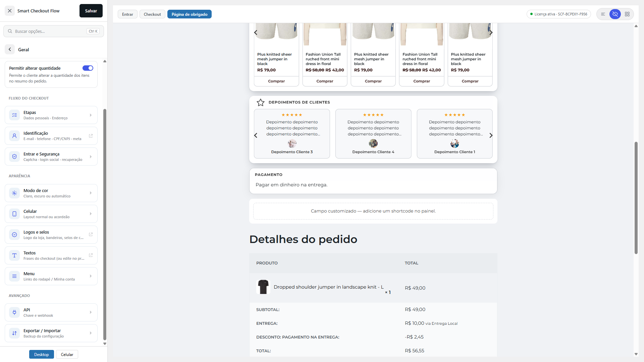The image size is (644, 362).
Task: Open Logos e selos external link icon
Action: 91,234
